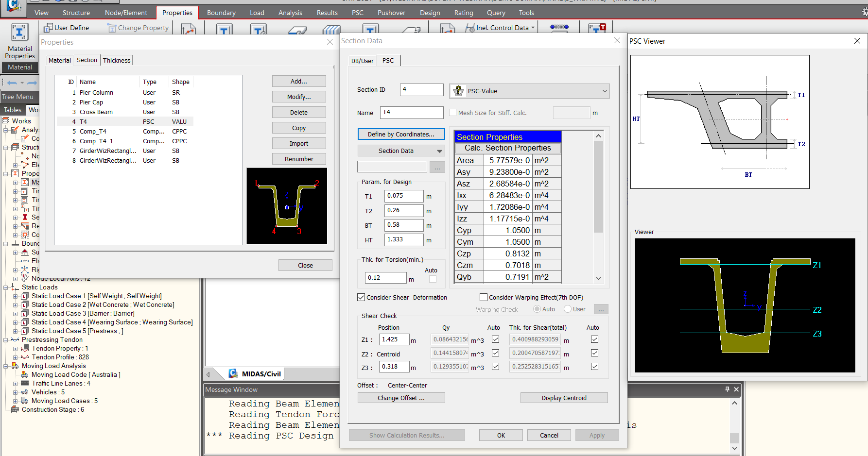Screen dimensions: 868x456
Task: Click the Tendon Profile icon
Action: (x=25, y=357)
